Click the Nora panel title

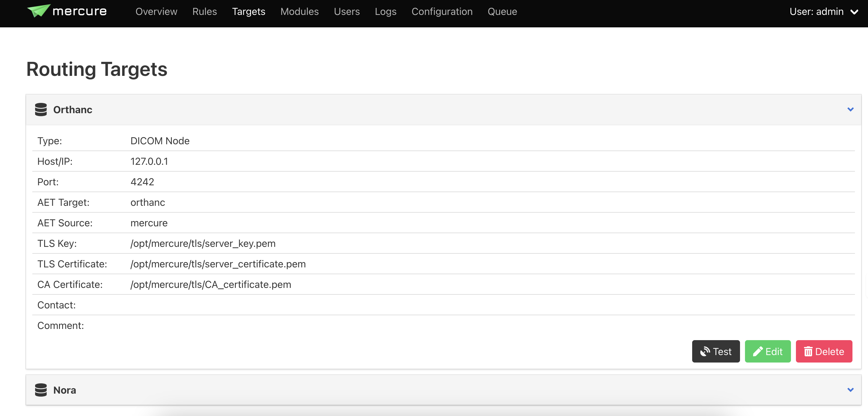pos(65,390)
